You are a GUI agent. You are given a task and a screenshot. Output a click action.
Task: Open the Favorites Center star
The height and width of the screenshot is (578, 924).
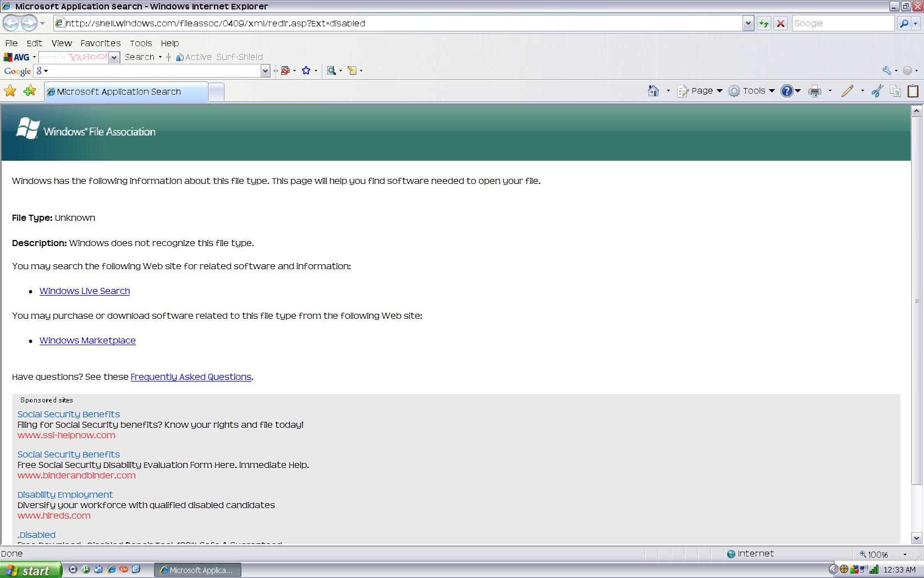tap(10, 91)
